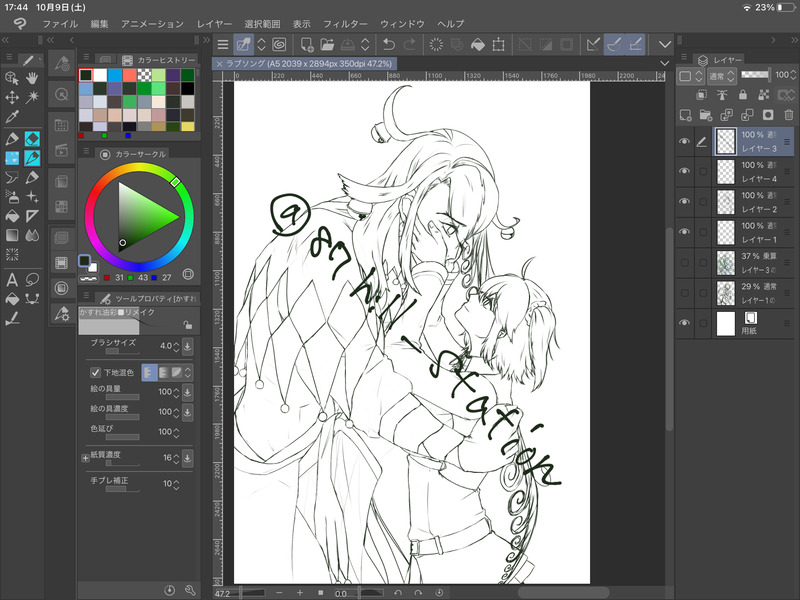Hide レイヤー 3 with eye icon
Screen dimensions: 800x600
(685, 141)
